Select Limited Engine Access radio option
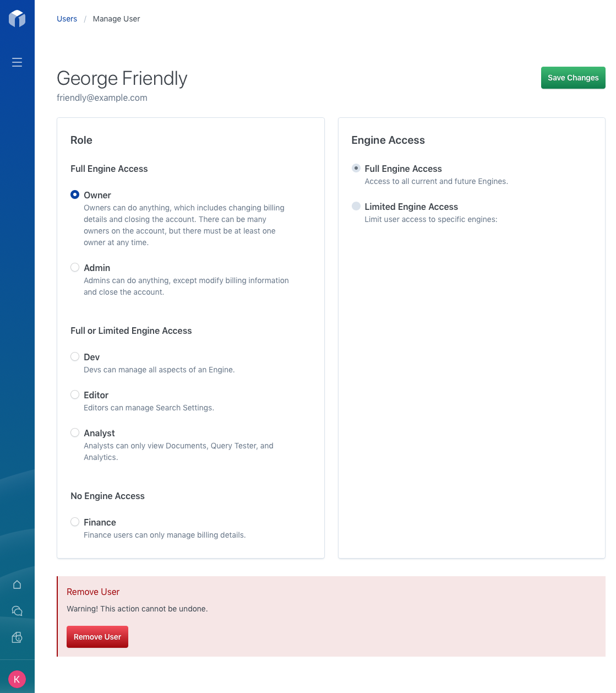 356,206
